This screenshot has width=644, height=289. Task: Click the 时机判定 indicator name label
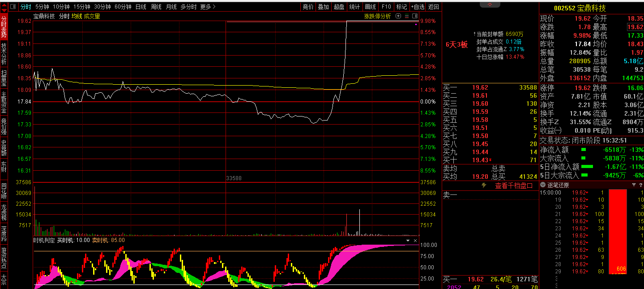click(44, 240)
